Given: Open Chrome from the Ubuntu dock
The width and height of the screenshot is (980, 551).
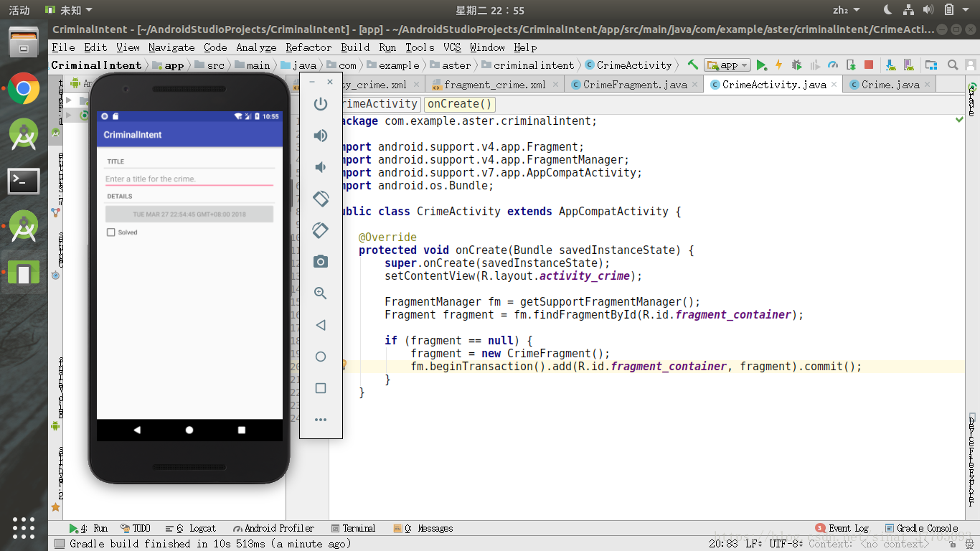Looking at the screenshot, I should pyautogui.click(x=24, y=88).
